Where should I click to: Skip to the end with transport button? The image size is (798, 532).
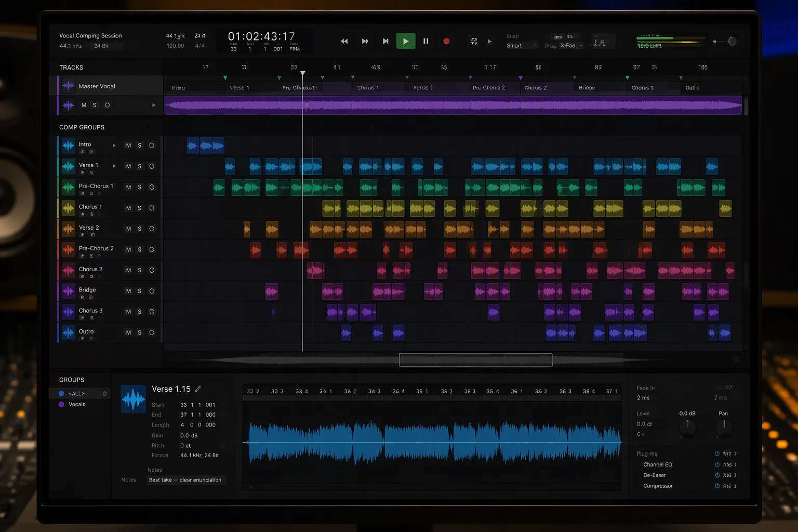[385, 41]
